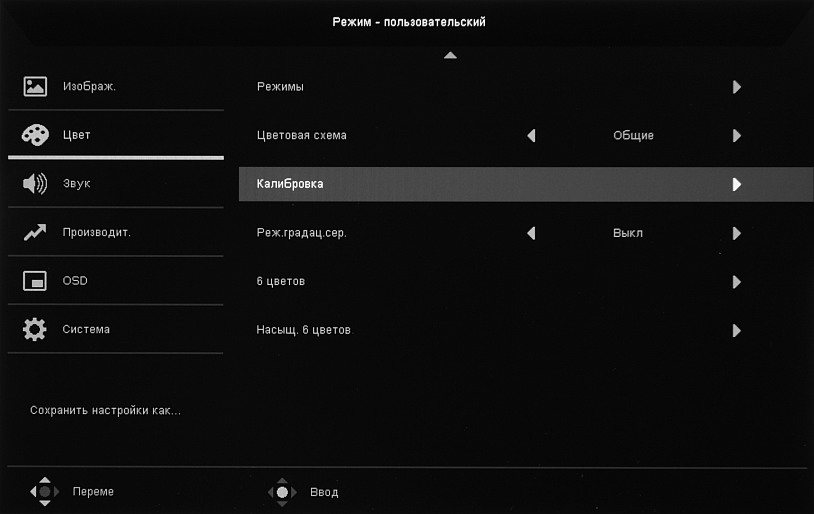Click the Изображ. picture icon
The width and height of the screenshot is (814, 514).
click(x=35, y=86)
